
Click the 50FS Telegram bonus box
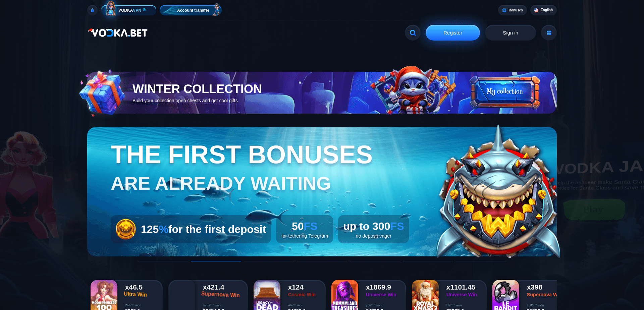pyautogui.click(x=305, y=229)
